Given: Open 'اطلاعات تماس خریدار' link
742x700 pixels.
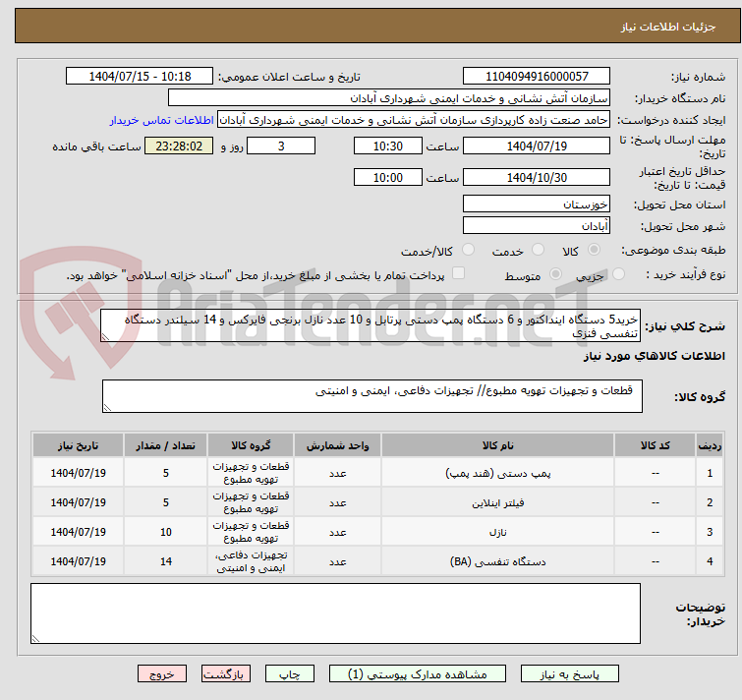Looking at the screenshot, I should coord(161,120).
